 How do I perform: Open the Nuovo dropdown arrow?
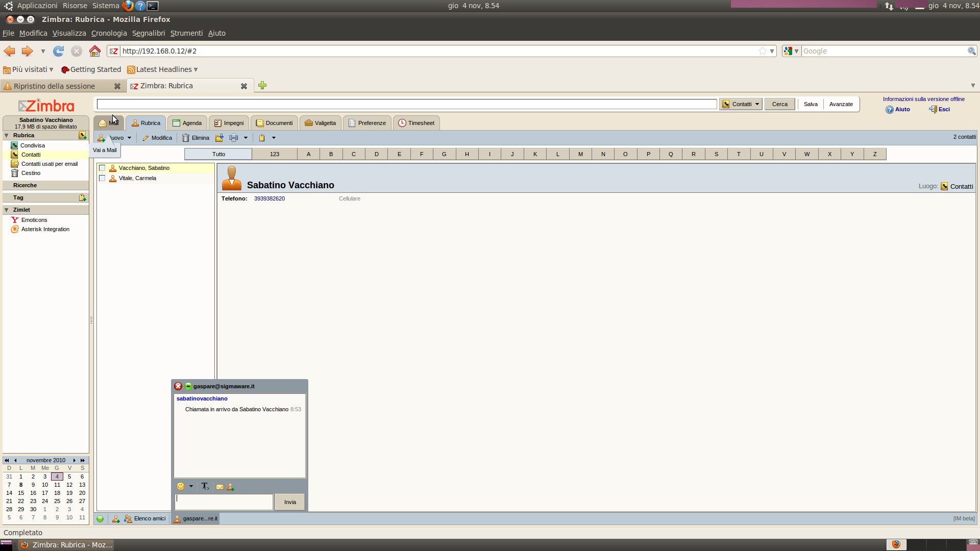130,138
